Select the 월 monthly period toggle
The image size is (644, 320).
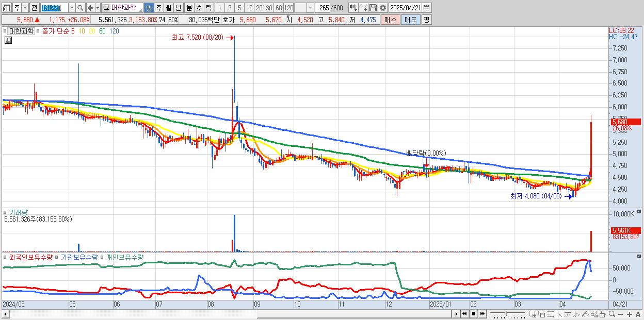point(168,8)
